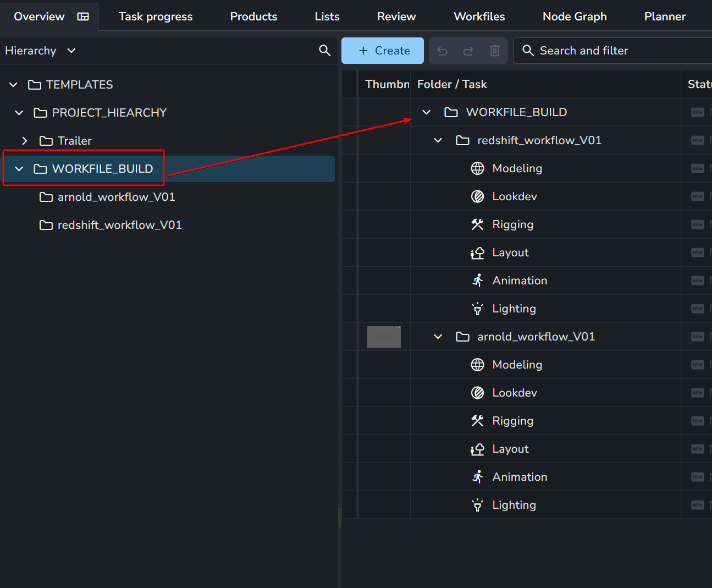Click the trash delete icon
The height and width of the screenshot is (588, 712).
[494, 51]
